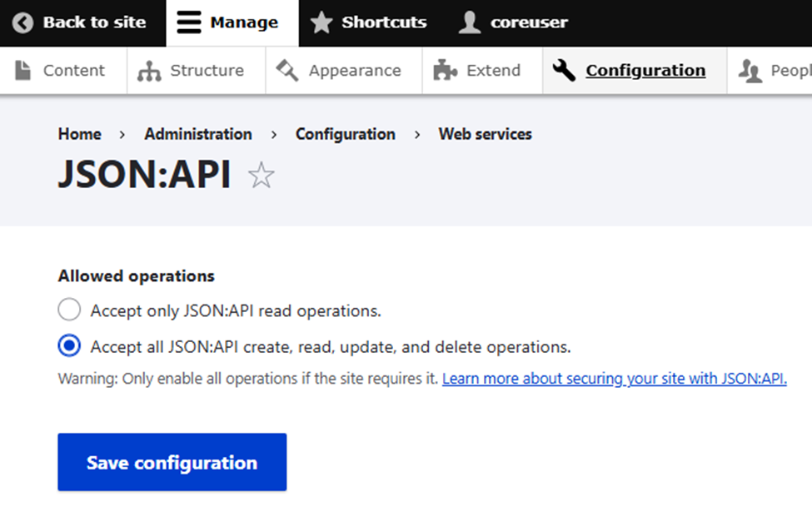Open Administration breadcrumb link
This screenshot has width=812, height=521.
(x=197, y=134)
